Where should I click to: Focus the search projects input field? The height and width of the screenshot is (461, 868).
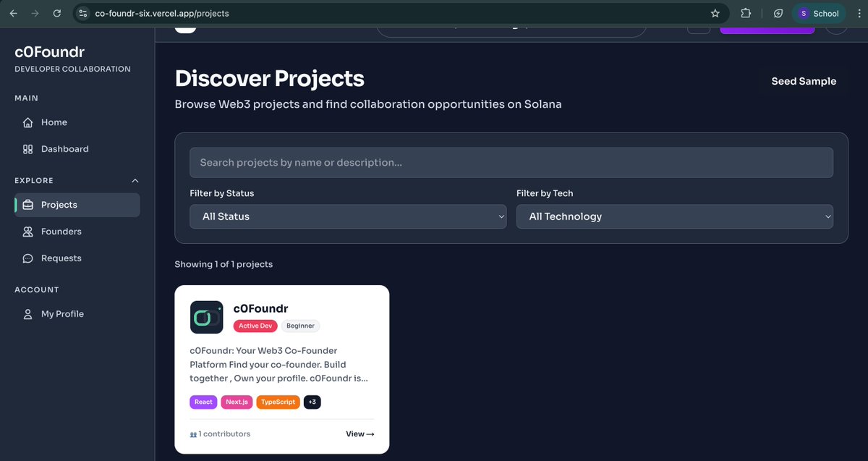point(511,163)
